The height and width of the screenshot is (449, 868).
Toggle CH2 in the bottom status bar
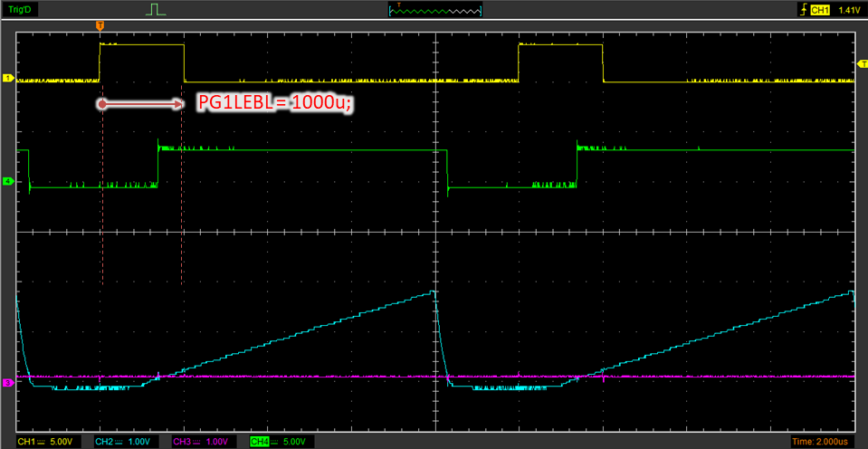(x=104, y=441)
